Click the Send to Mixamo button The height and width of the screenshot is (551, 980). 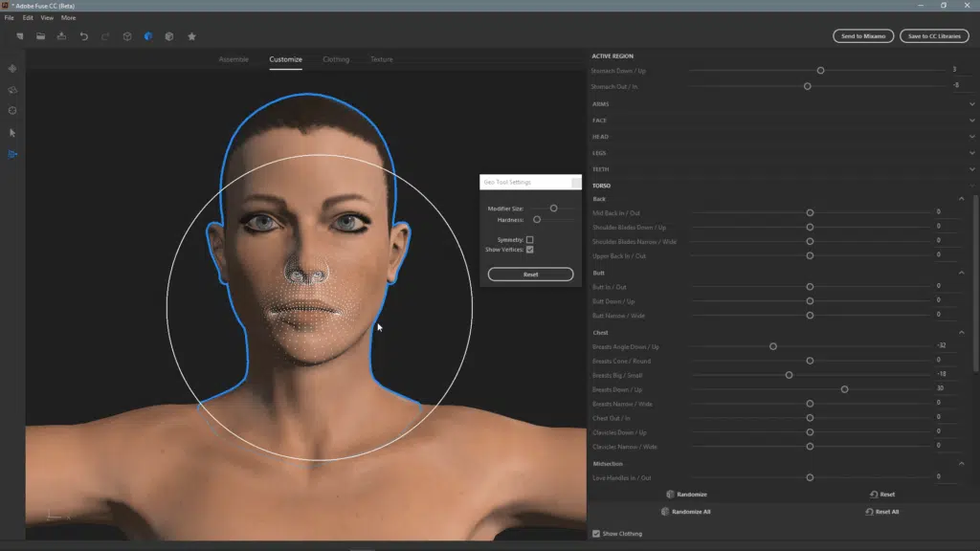tap(863, 36)
